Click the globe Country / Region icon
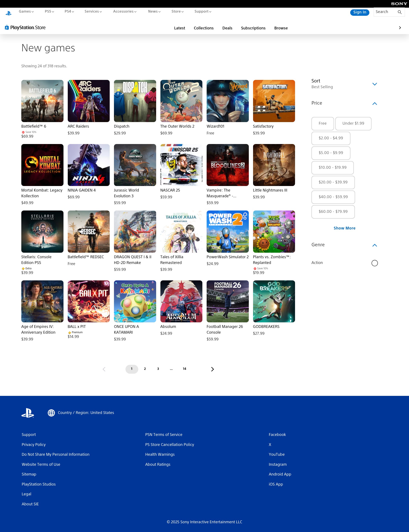Image resolution: width=409 pixels, height=532 pixels. [x=51, y=413]
